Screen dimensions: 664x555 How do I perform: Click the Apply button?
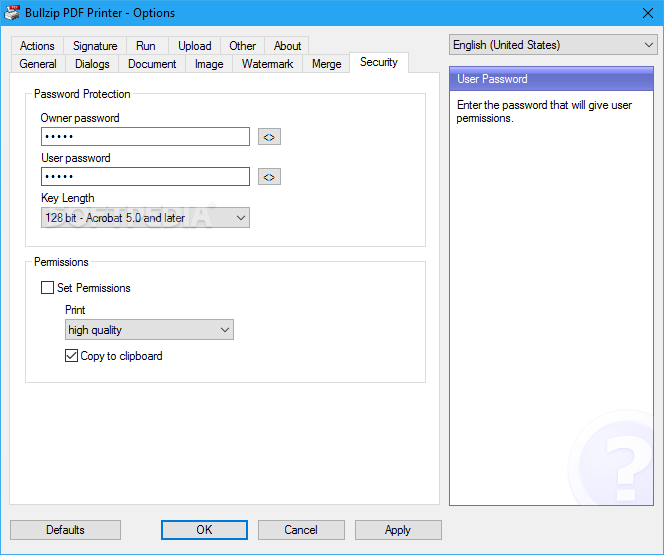(398, 530)
